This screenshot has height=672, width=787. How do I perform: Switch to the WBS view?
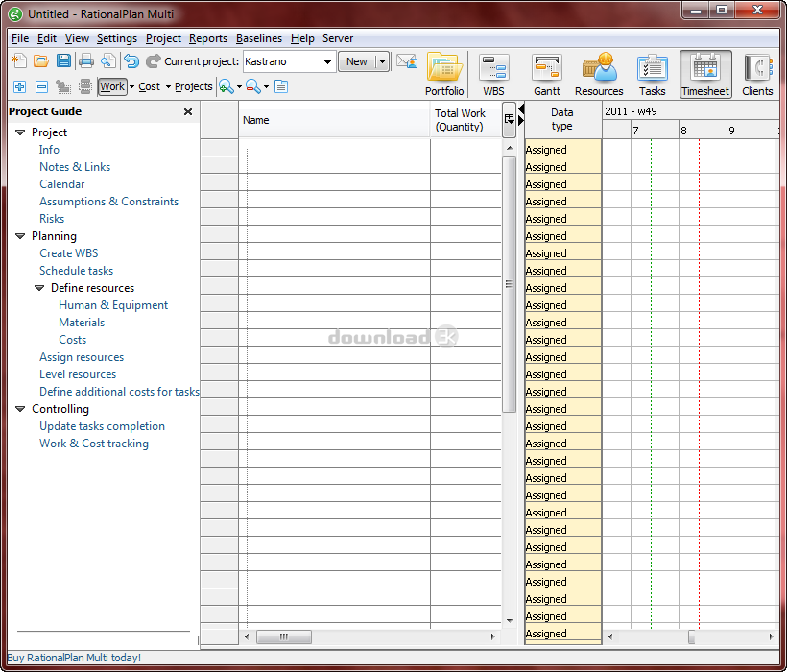[493, 75]
